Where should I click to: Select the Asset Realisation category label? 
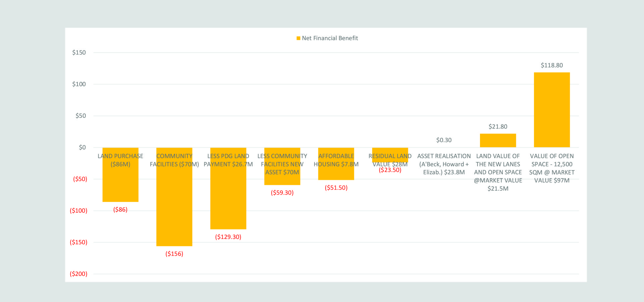[444, 164]
